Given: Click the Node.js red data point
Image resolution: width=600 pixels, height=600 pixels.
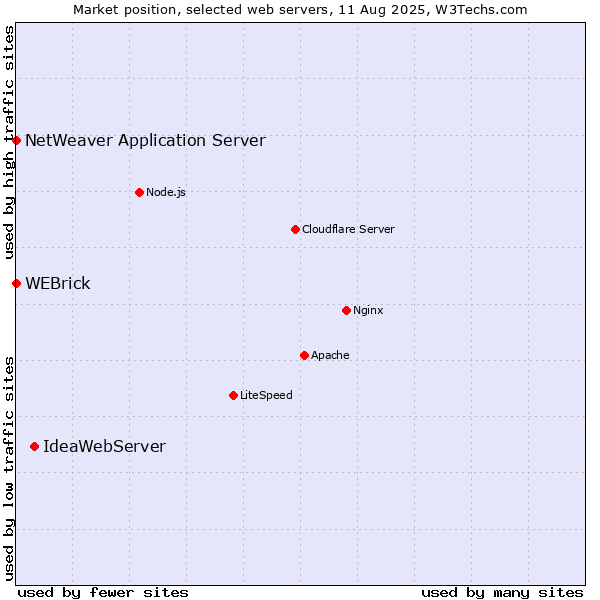Looking at the screenshot, I should tap(140, 192).
